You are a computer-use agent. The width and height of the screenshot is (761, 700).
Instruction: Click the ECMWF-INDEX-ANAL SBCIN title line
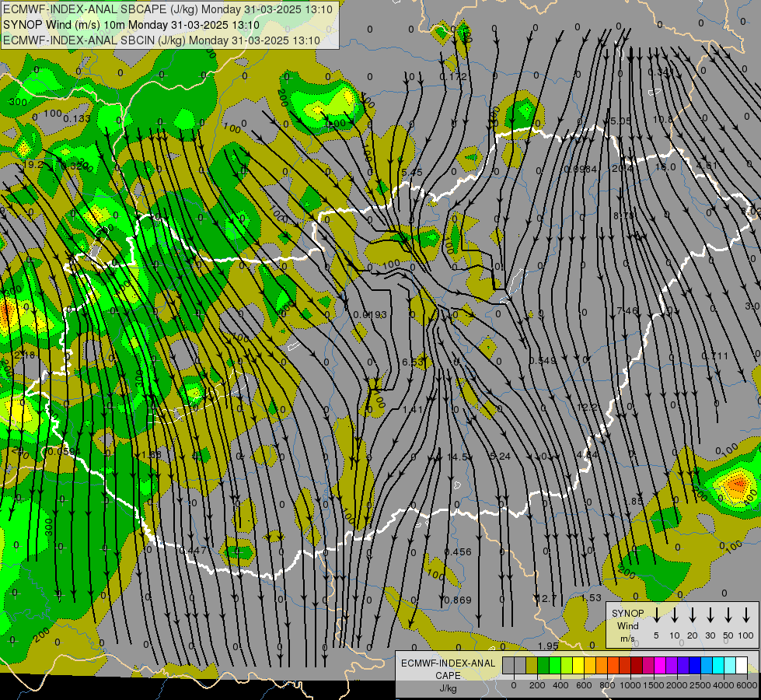pos(162,40)
